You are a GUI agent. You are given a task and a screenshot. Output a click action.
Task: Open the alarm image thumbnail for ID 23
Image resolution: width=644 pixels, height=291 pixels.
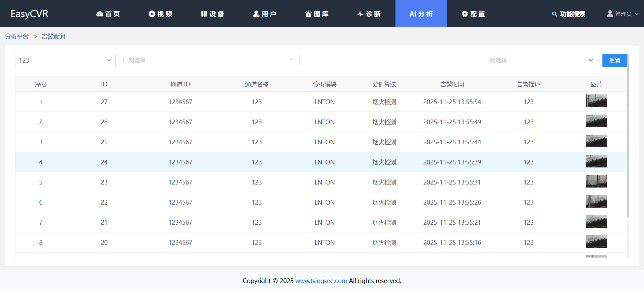596,181
